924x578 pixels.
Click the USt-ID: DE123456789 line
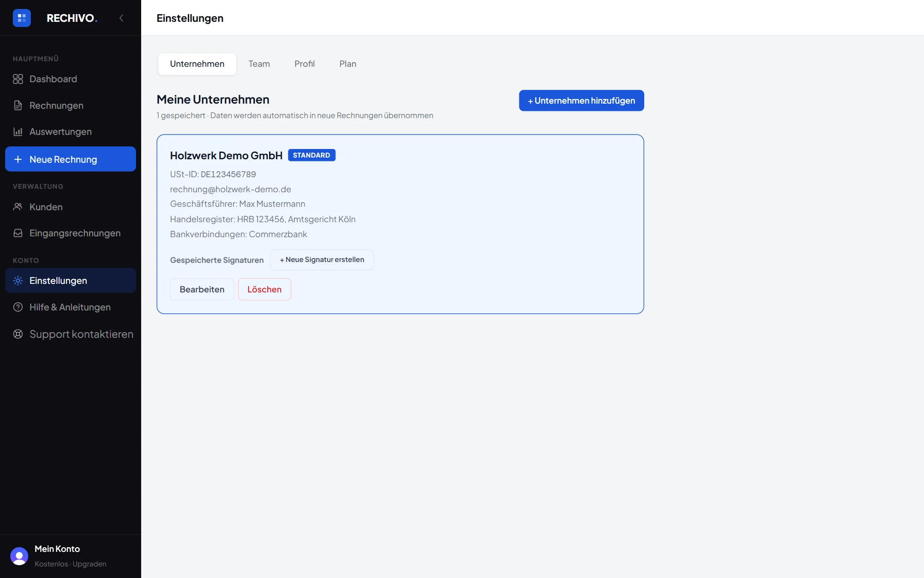(x=213, y=174)
